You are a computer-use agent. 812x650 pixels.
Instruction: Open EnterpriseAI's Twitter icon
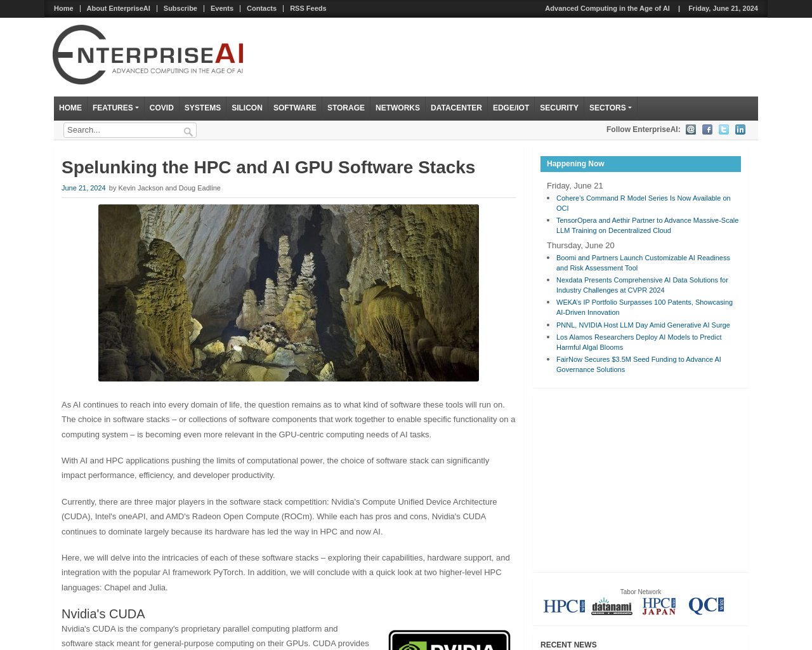[723, 129]
